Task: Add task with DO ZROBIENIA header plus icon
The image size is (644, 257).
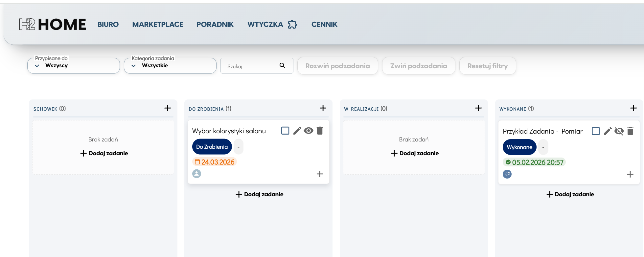Action: 323,108
